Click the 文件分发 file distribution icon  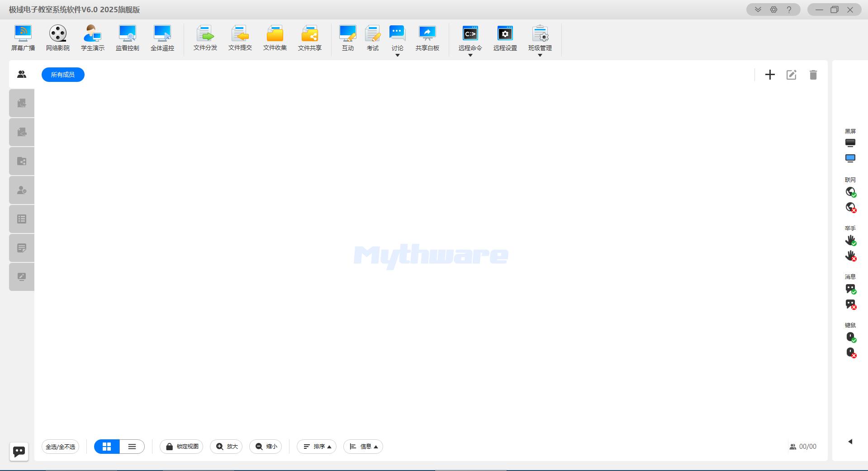[x=205, y=38]
